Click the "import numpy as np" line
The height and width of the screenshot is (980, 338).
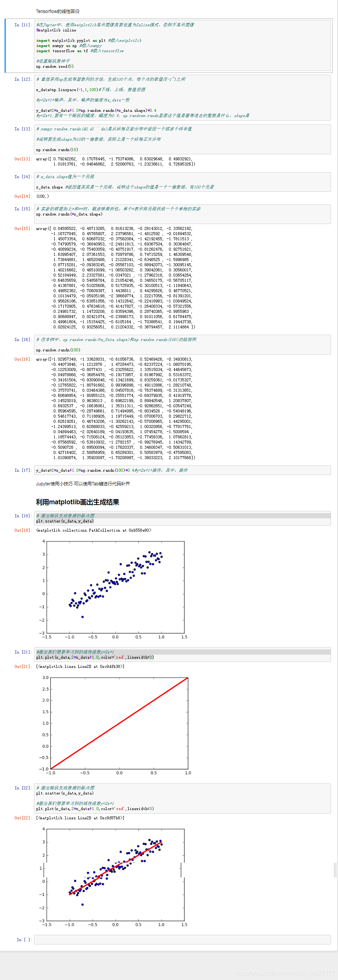[69, 46]
